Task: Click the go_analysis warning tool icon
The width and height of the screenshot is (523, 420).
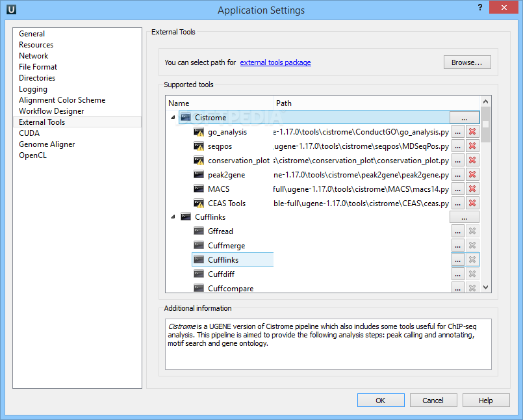Action: tap(199, 132)
